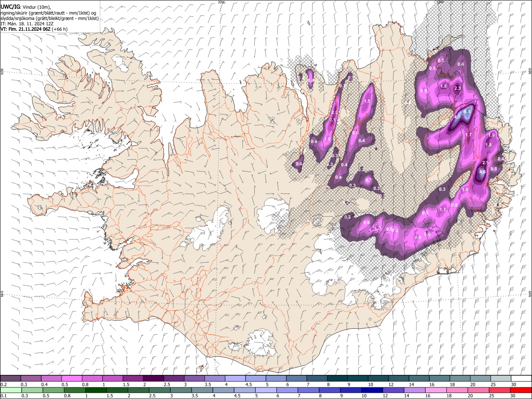Click the light pink 16–18 rain legend swatch
Image resolution: width=532 pixels, height=399 pixels.
click(436, 390)
